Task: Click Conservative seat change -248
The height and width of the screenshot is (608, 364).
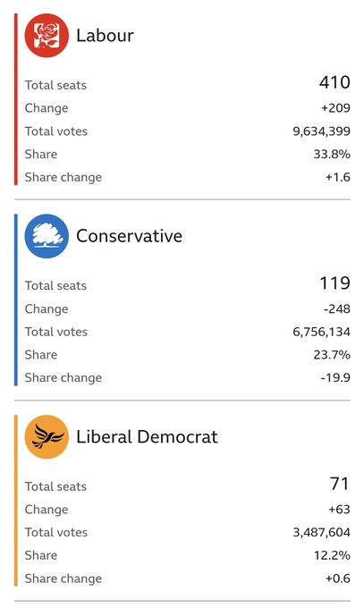Action: pyautogui.click(x=337, y=309)
